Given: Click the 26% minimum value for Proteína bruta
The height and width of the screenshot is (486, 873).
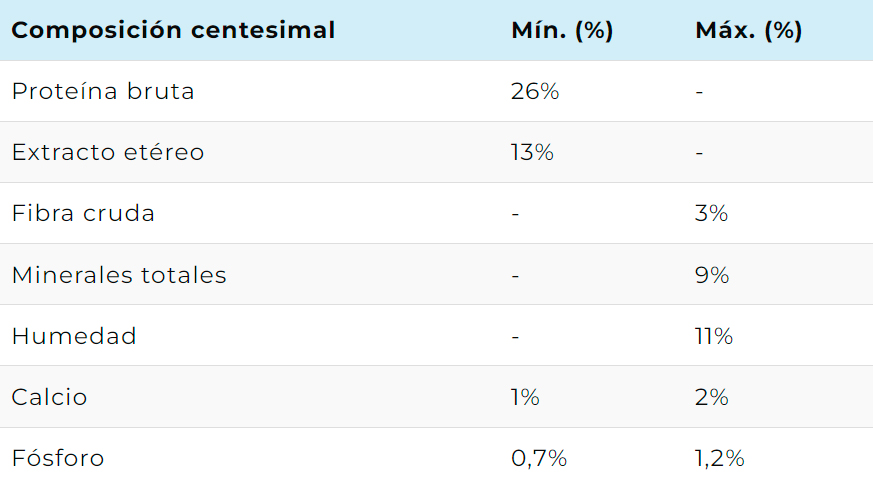Looking at the screenshot, I should 535,91.
